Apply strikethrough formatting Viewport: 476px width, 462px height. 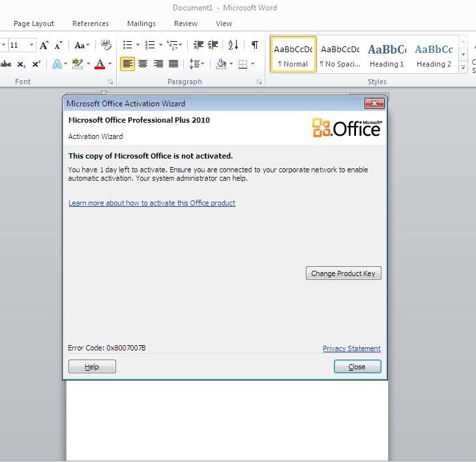pyautogui.click(x=6, y=64)
